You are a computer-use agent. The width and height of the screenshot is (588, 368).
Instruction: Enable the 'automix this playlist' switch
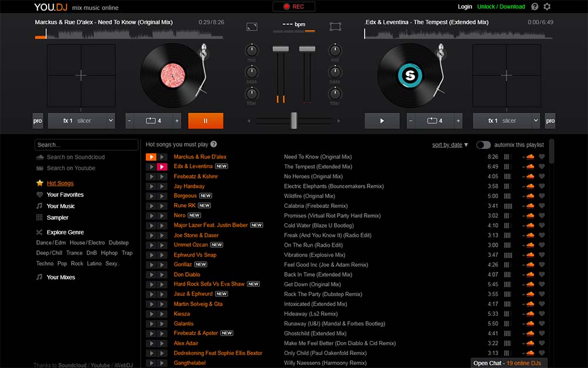(483, 145)
